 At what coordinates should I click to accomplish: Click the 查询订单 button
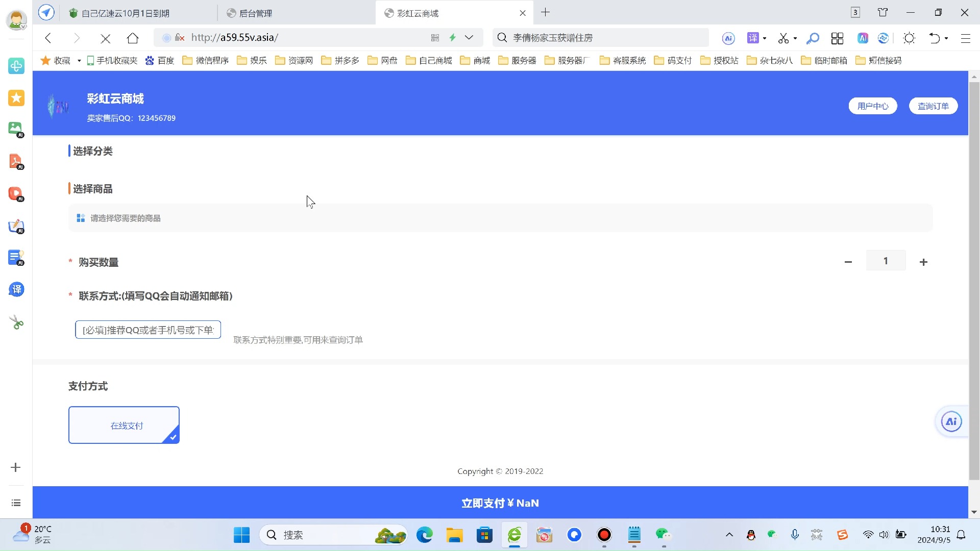933,106
